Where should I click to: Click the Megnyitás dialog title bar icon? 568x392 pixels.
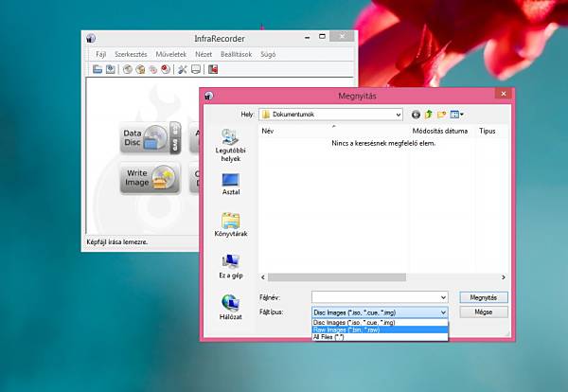click(x=208, y=96)
